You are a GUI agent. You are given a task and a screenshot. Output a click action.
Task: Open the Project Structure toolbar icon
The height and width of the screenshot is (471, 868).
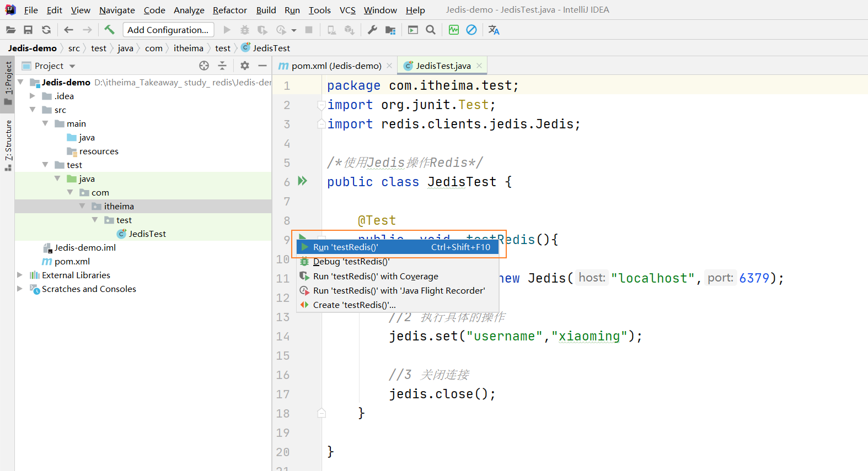click(390, 30)
